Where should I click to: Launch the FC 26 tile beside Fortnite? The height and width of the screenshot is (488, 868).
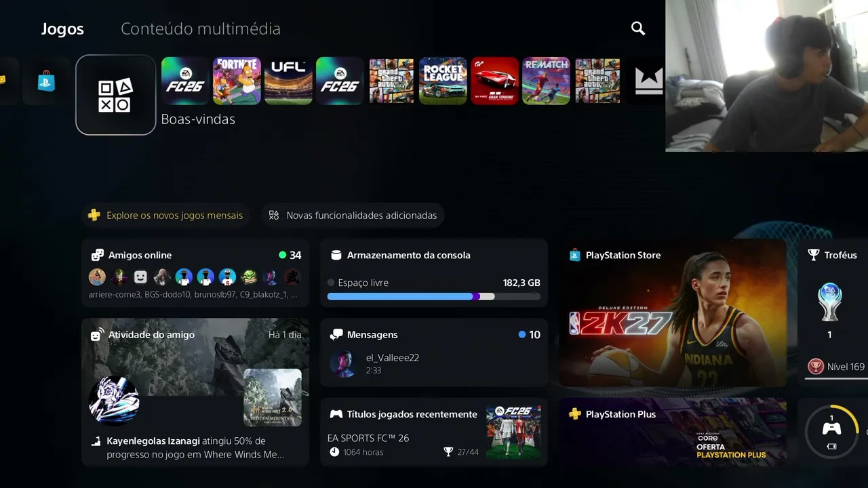185,81
